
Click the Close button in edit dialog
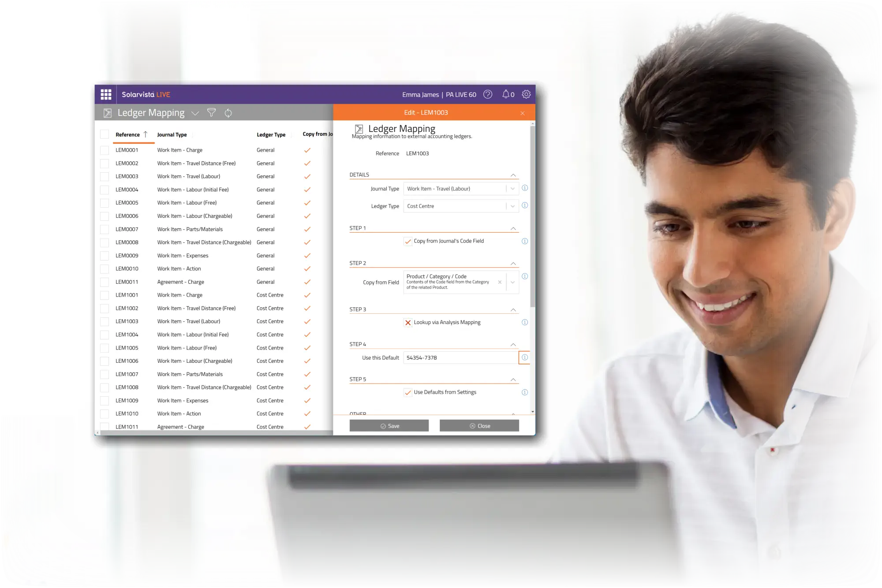pos(479,425)
